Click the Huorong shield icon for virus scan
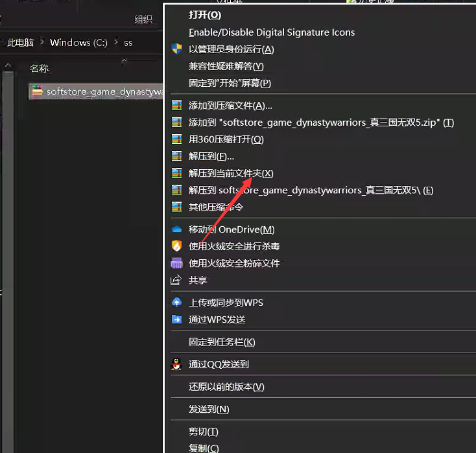 click(x=176, y=246)
